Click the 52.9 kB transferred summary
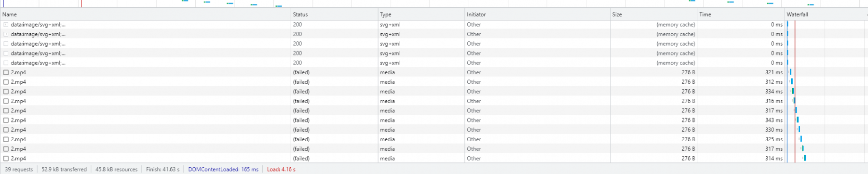Viewport: 868px width, 174px height. [x=64, y=169]
